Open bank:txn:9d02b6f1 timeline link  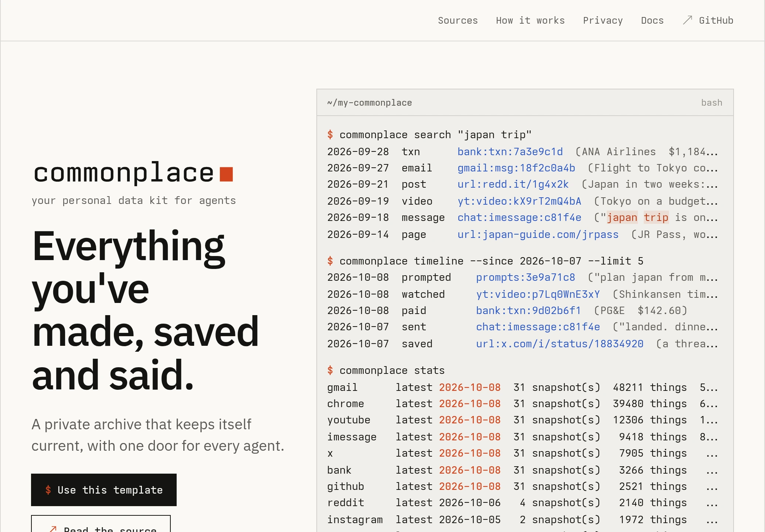[528, 310]
